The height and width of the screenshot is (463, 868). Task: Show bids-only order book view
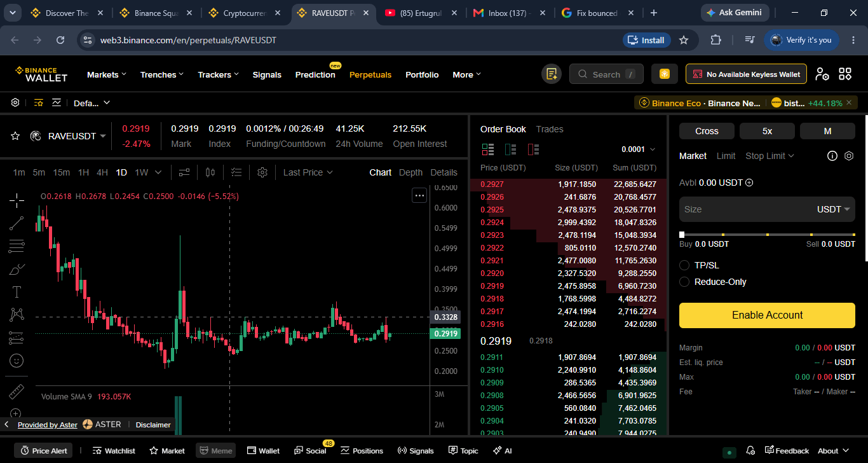coord(510,149)
